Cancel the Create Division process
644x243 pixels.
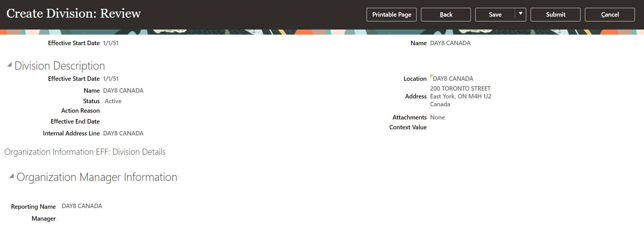point(610,15)
